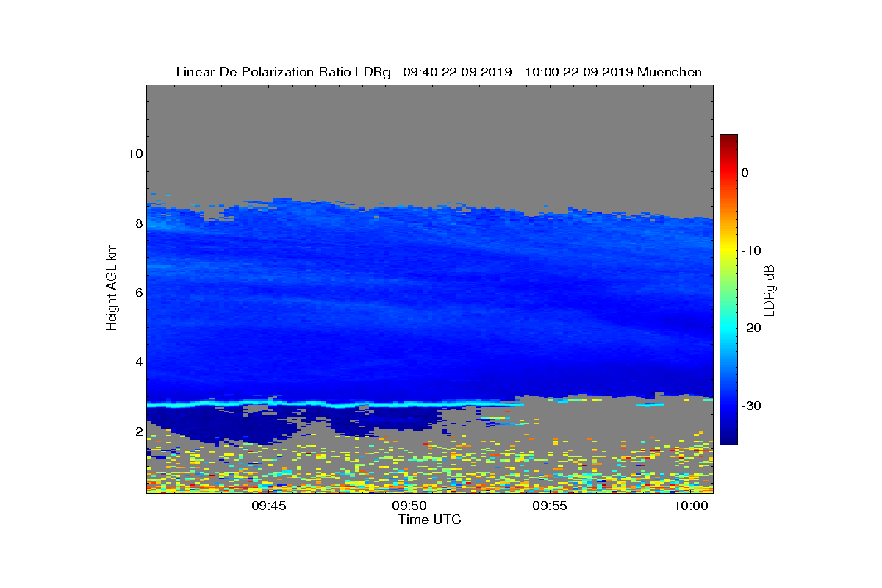The width and height of the screenshot is (882, 588).
Task: Click the height tick label 8
Action: point(138,223)
